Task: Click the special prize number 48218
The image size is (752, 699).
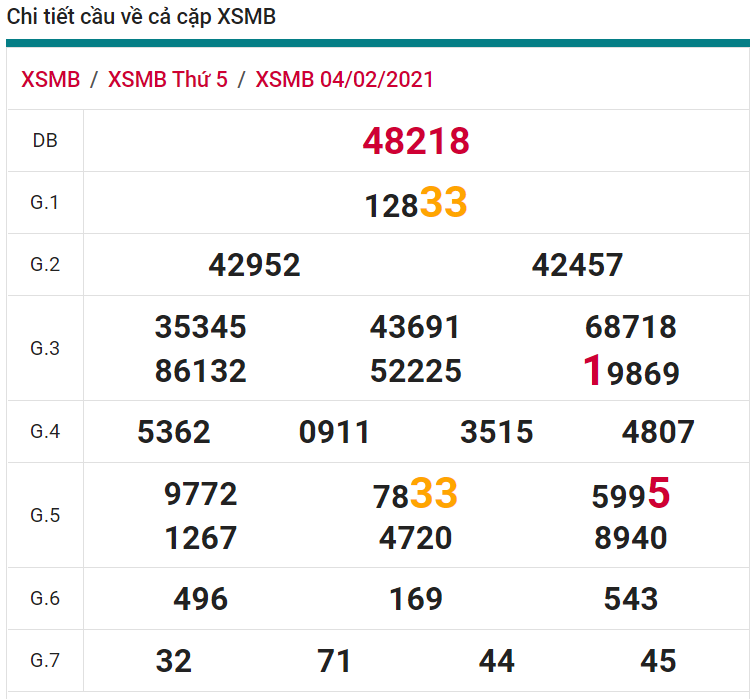Action: click(x=416, y=142)
